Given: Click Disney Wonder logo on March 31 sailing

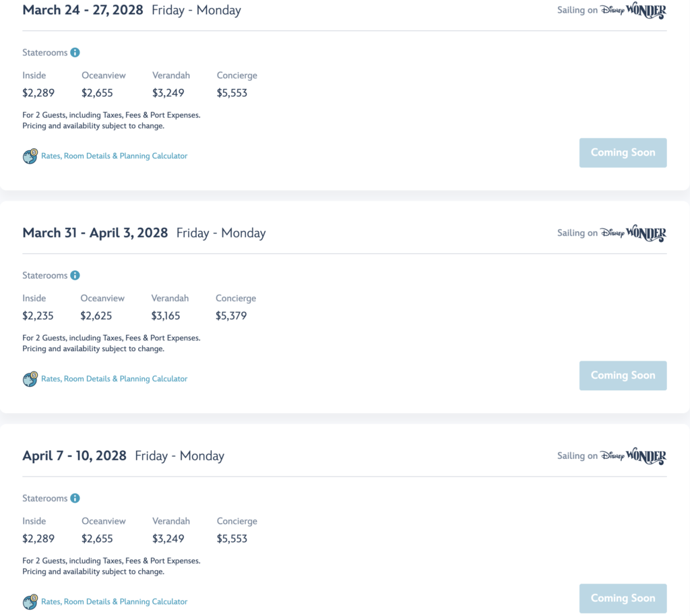Looking at the screenshot, I should (633, 233).
